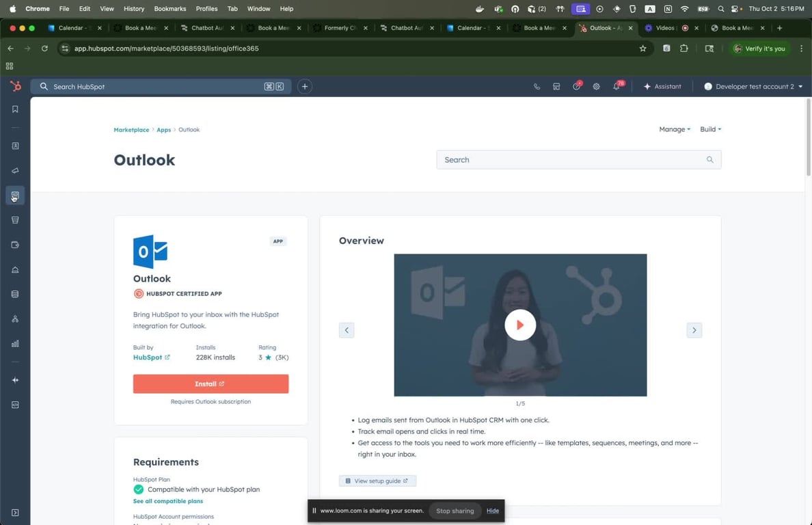This screenshot has width=812, height=525.
Task: Expand the Manage dropdown
Action: tap(674, 129)
